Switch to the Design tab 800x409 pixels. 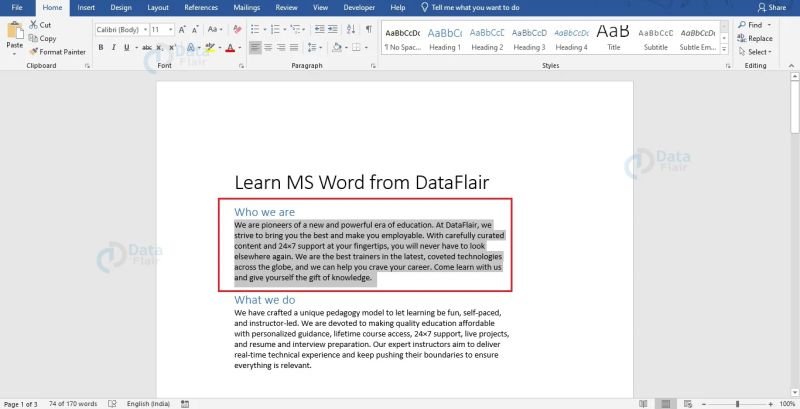click(x=121, y=8)
